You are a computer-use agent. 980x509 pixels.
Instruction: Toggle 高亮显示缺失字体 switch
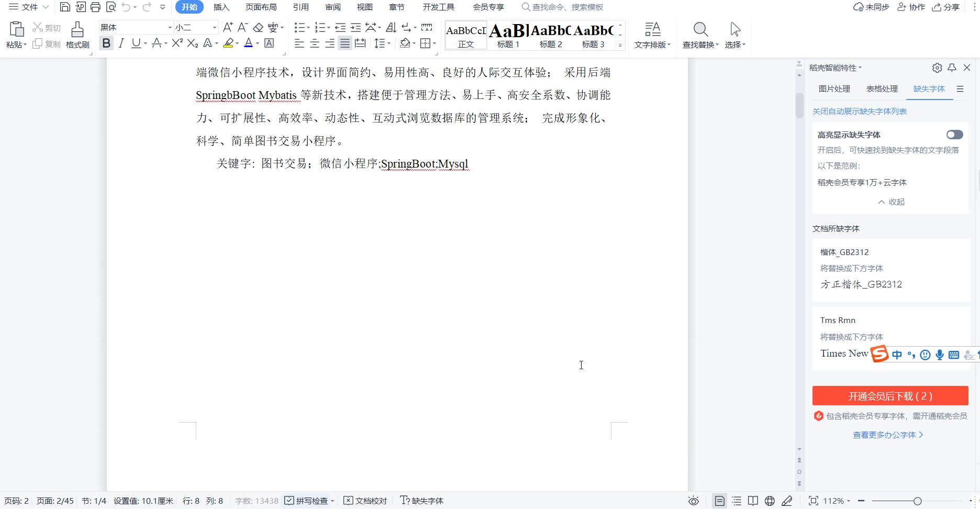coord(954,135)
